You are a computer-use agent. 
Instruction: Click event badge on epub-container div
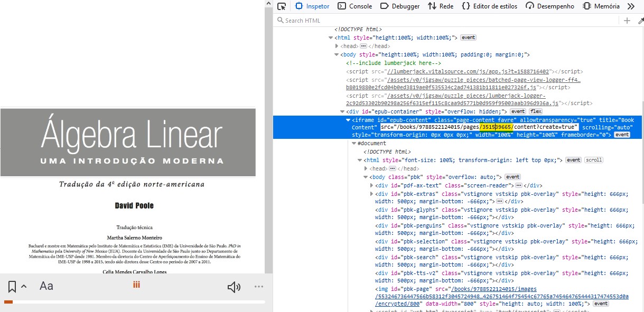pyautogui.click(x=518, y=112)
